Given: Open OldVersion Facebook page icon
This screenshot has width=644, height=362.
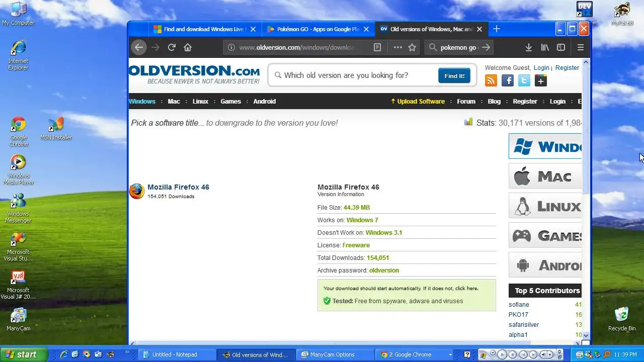Looking at the screenshot, I should 508,80.
